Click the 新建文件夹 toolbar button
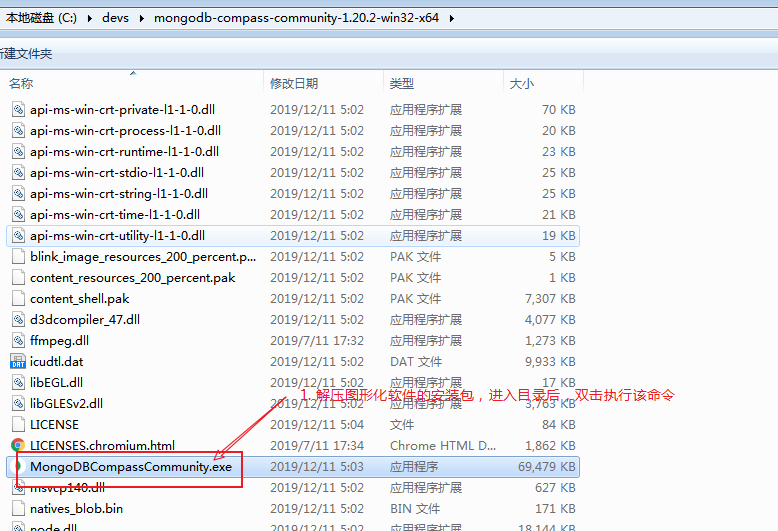778x531 pixels. (26, 54)
